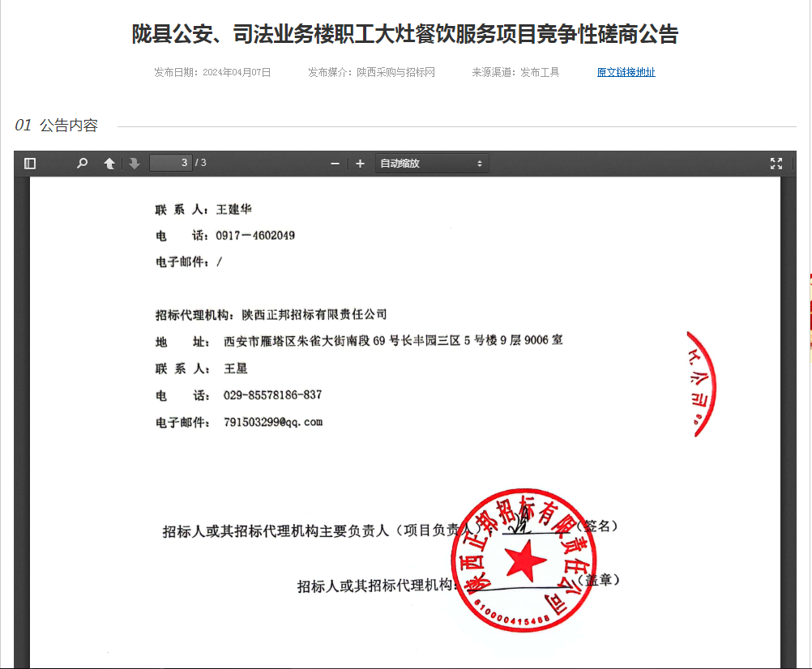Open the 原文链接地址 link
The width and height of the screenshot is (812, 669).
[626, 72]
